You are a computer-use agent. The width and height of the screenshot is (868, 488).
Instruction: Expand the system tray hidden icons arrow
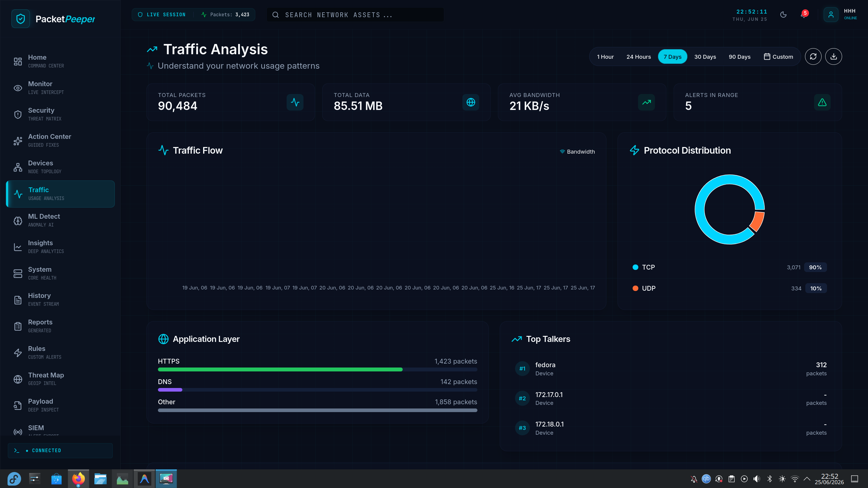(x=807, y=479)
